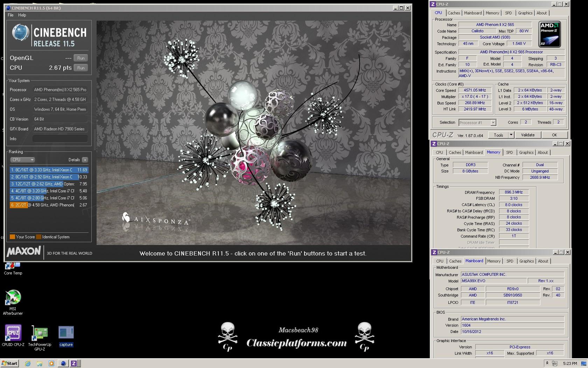Switch to the CPU-Z taskbar button
Screen dimensions: 588x368
(74, 363)
